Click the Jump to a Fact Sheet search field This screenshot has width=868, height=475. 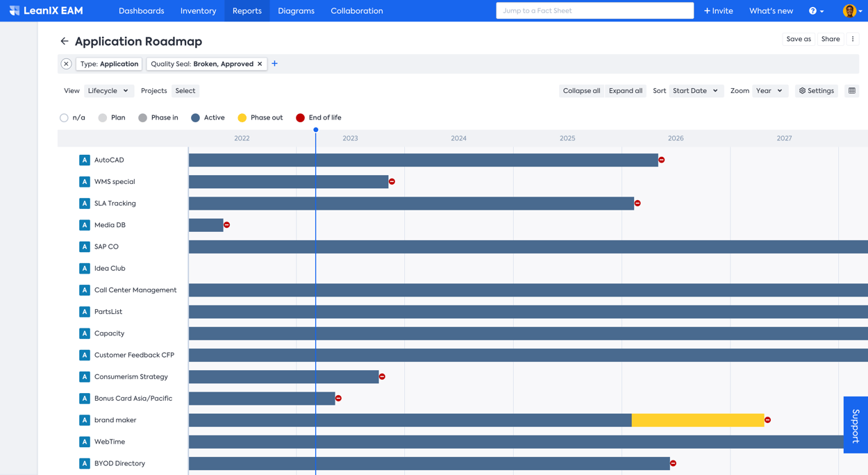click(x=594, y=11)
